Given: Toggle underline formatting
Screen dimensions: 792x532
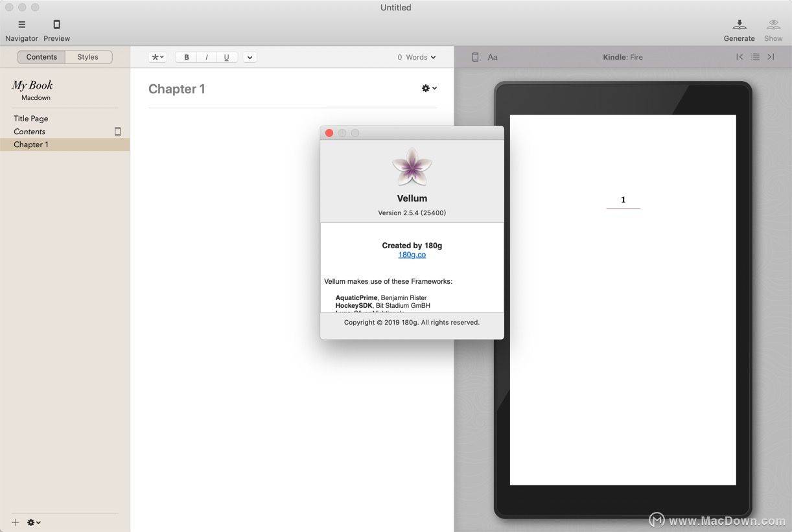Looking at the screenshot, I should (226, 57).
